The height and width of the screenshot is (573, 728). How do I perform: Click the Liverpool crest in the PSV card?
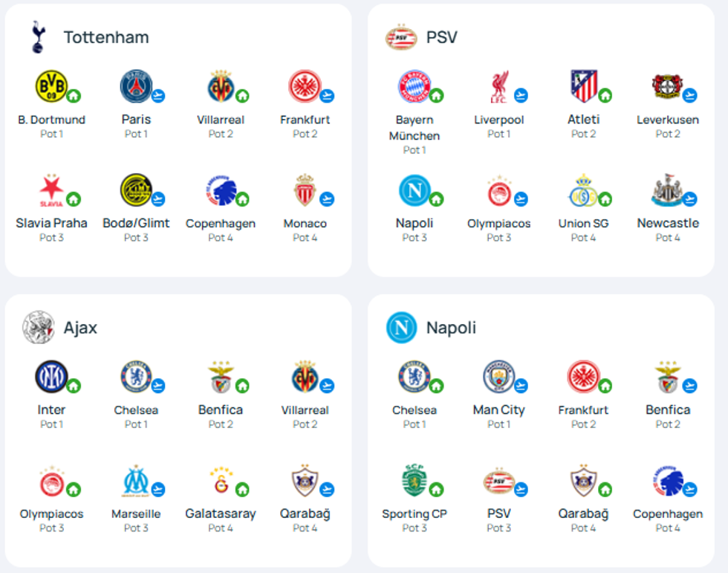[x=499, y=86]
